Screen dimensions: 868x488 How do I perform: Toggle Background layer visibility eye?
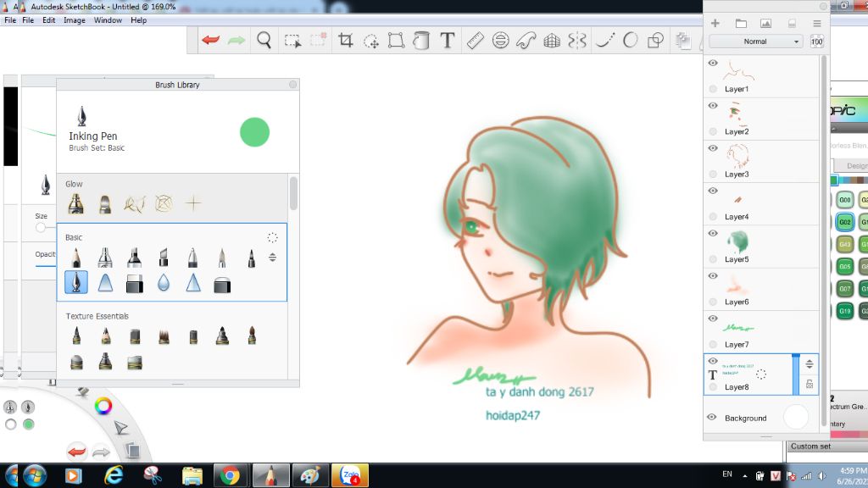tap(712, 417)
